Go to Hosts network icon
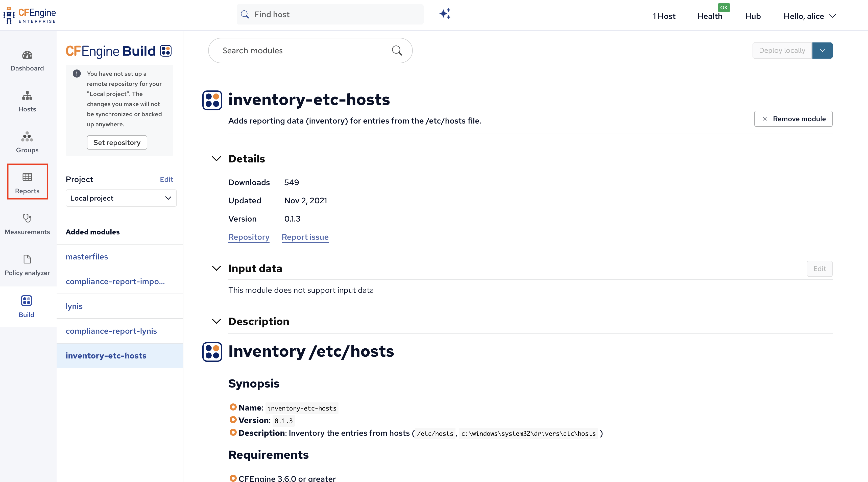The width and height of the screenshot is (868, 482). pos(27,96)
